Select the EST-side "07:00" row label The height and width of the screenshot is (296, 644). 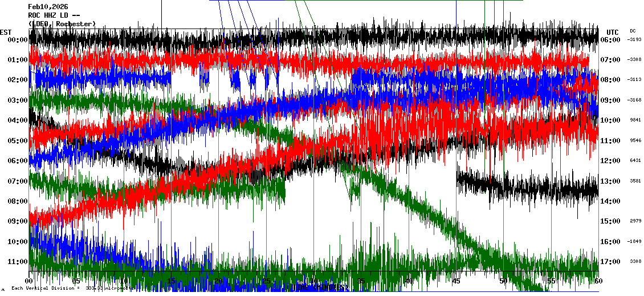tap(18, 181)
